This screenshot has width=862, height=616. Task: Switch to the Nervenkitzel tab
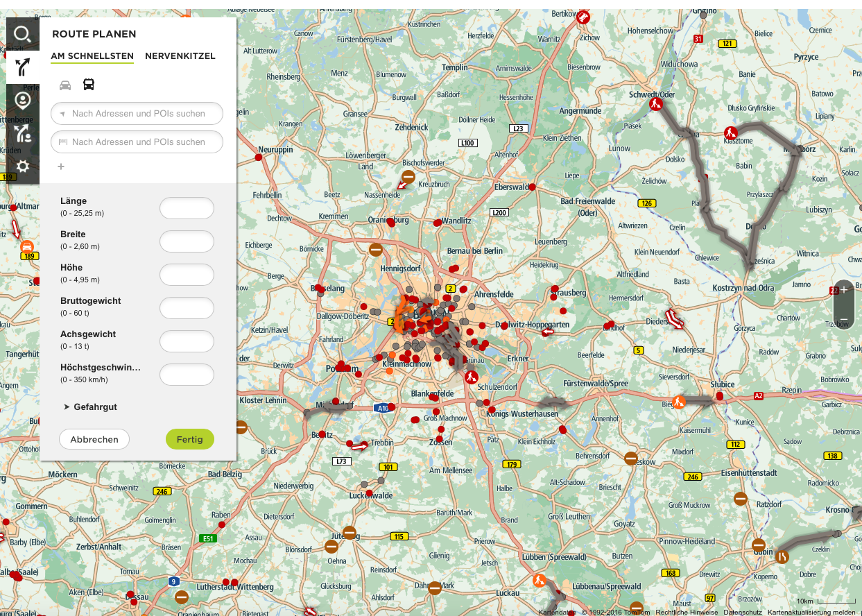[180, 55]
